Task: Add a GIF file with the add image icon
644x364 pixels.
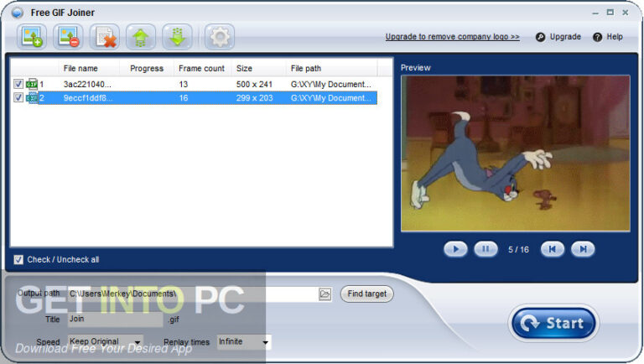Action: 32,37
